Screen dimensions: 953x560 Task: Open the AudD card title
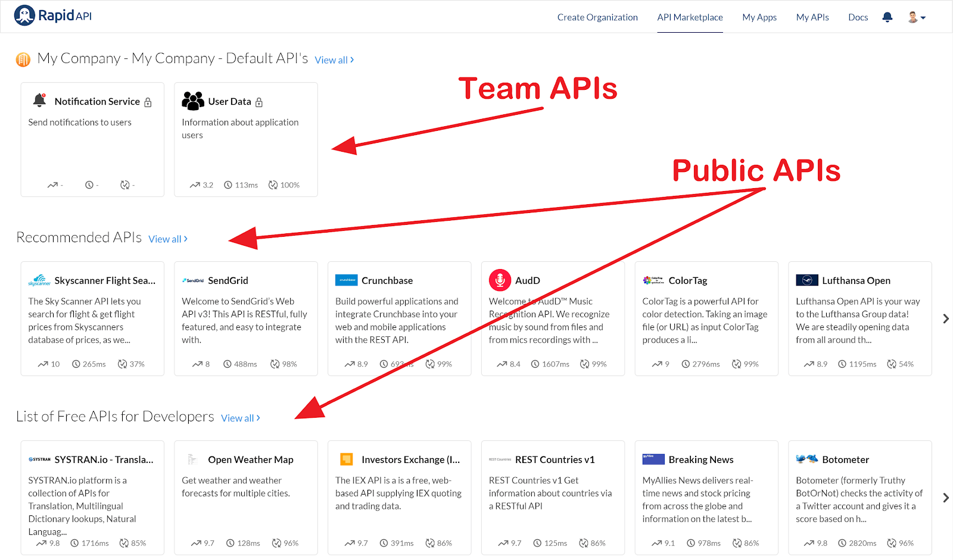click(528, 281)
